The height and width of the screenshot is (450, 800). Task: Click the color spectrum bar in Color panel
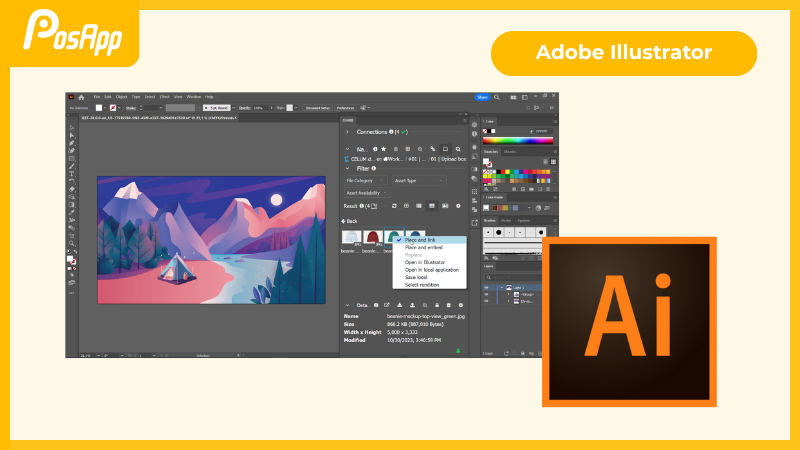click(518, 140)
